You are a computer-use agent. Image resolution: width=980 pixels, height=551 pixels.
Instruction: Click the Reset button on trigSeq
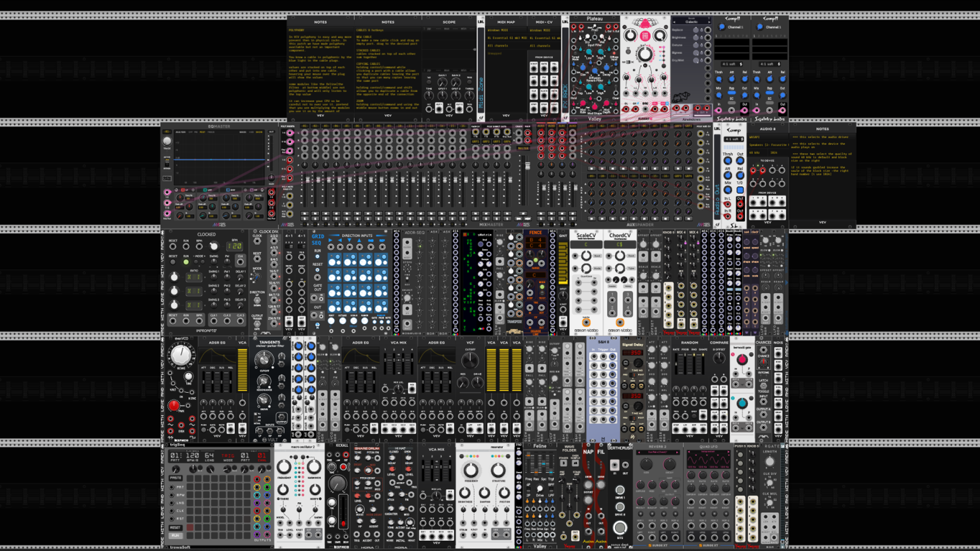176,527
